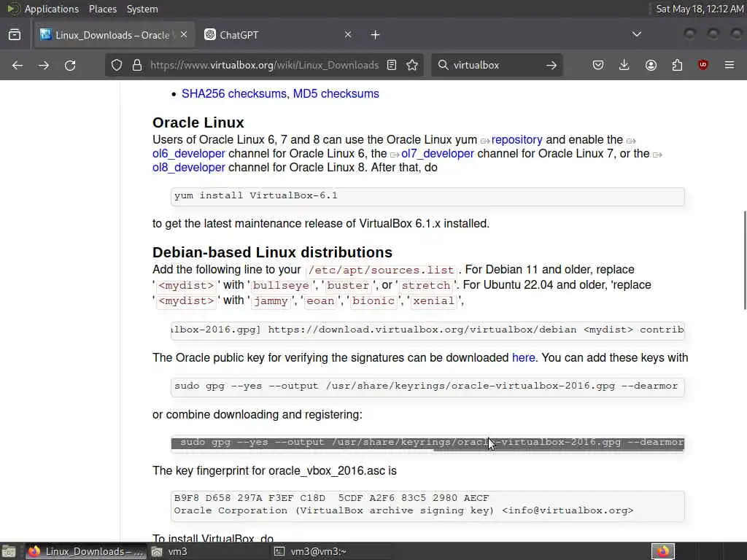Click the Oracle Linux heading

198,122
